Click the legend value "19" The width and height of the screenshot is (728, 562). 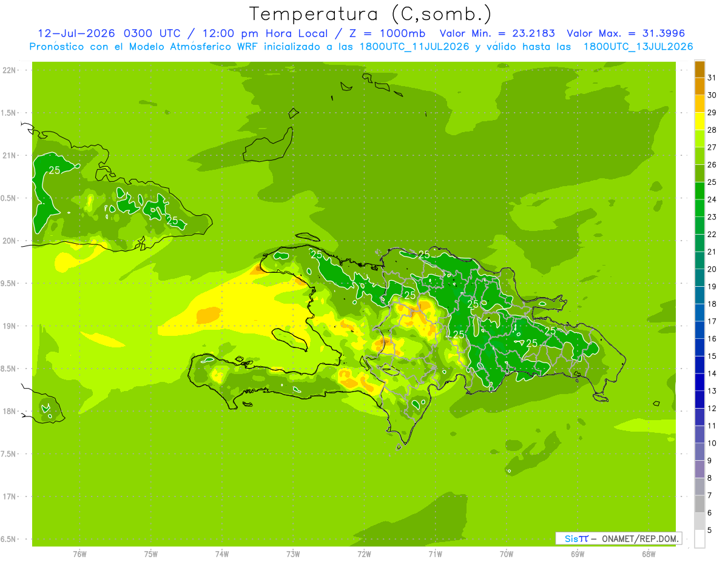pyautogui.click(x=712, y=287)
